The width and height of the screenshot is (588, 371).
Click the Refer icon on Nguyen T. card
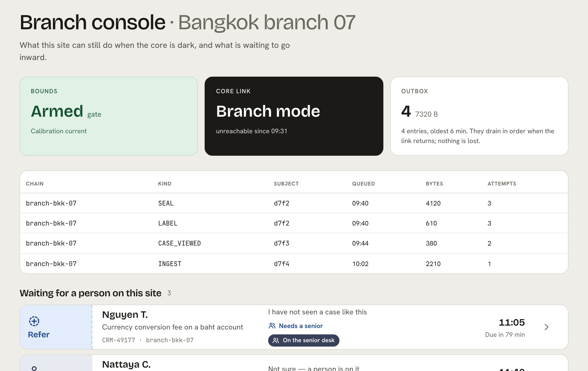click(34, 321)
